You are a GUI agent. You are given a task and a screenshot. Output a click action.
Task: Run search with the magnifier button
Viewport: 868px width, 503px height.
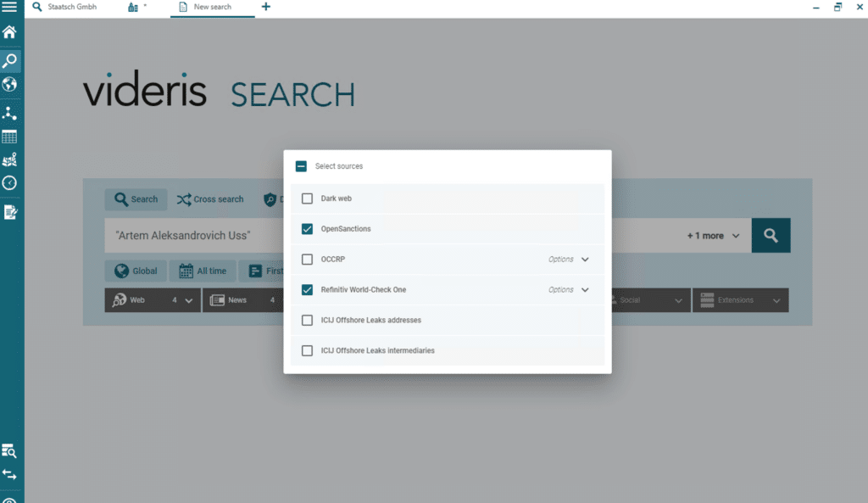(771, 236)
